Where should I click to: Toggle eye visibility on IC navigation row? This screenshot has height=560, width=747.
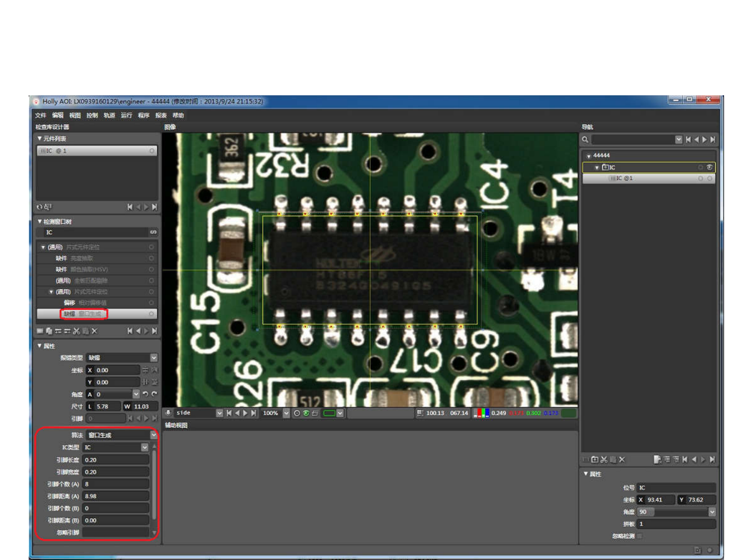(x=709, y=167)
